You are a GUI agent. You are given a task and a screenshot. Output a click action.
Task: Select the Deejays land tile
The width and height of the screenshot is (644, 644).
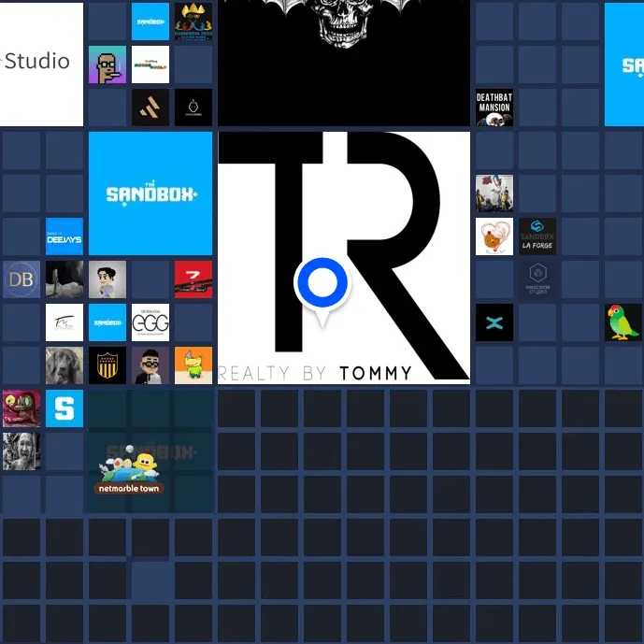[x=64, y=236]
